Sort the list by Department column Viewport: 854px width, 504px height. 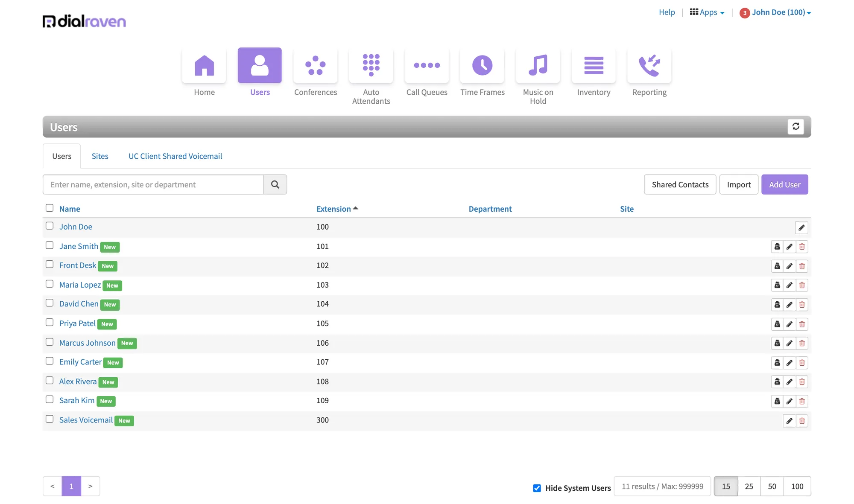(490, 209)
